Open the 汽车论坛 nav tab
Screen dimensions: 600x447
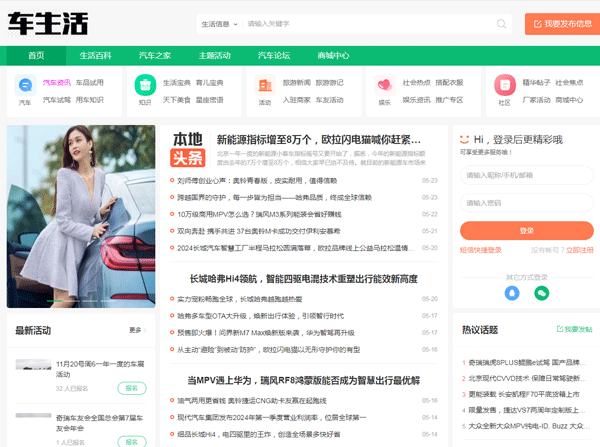(274, 55)
